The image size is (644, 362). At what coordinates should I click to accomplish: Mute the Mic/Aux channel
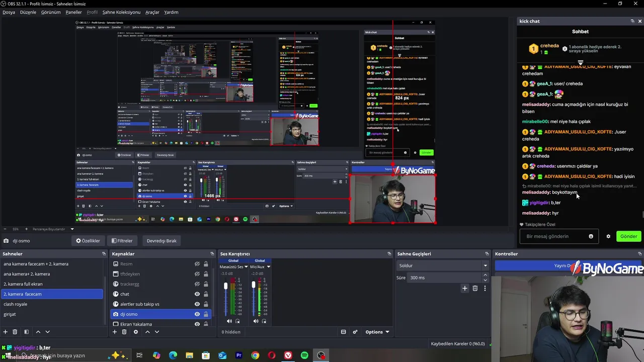tap(256, 321)
